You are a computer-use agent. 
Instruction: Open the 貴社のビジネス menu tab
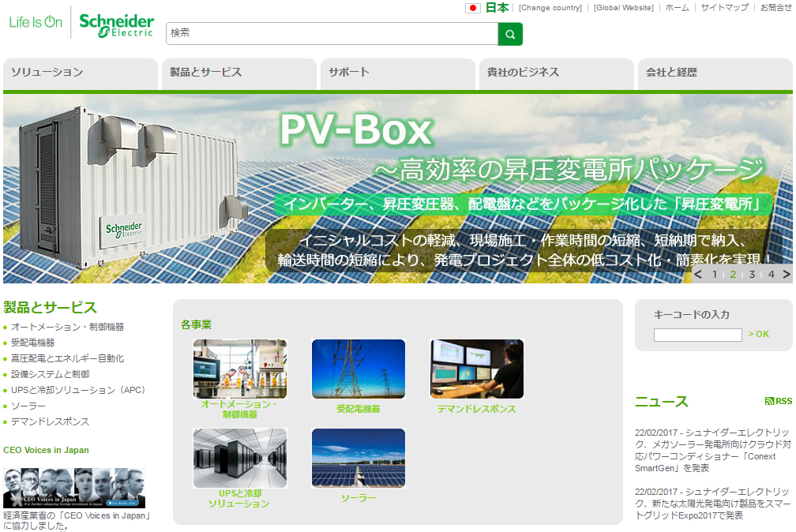pyautogui.click(x=557, y=74)
